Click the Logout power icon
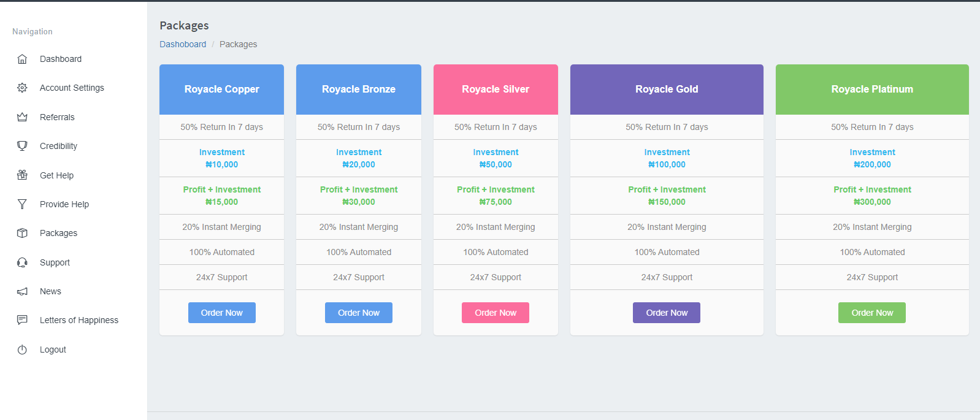Screen dimensions: 980x420 [x=22, y=349]
